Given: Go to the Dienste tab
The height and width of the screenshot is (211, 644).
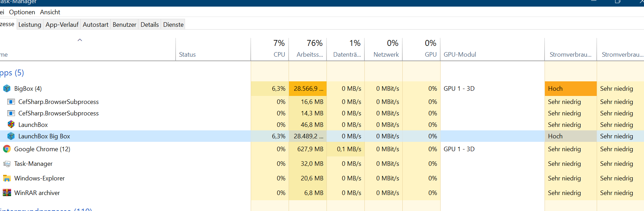Looking at the screenshot, I should 173,25.
